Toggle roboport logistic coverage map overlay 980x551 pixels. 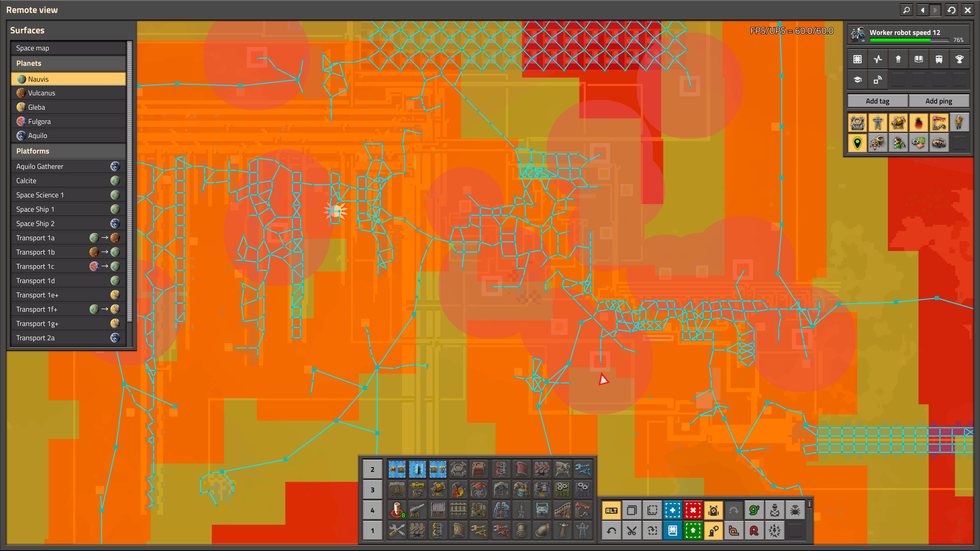(857, 123)
